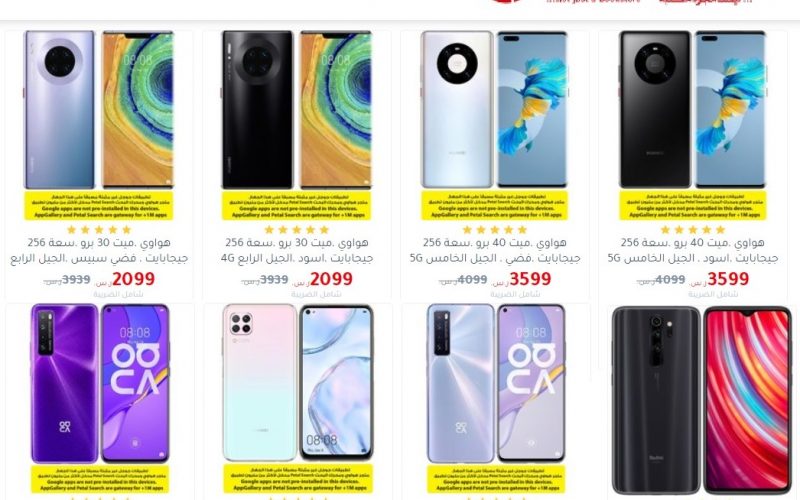The width and height of the screenshot is (800, 500).
Task: Click 2099 price of silver Mate 30 Pro
Action: coord(133,279)
